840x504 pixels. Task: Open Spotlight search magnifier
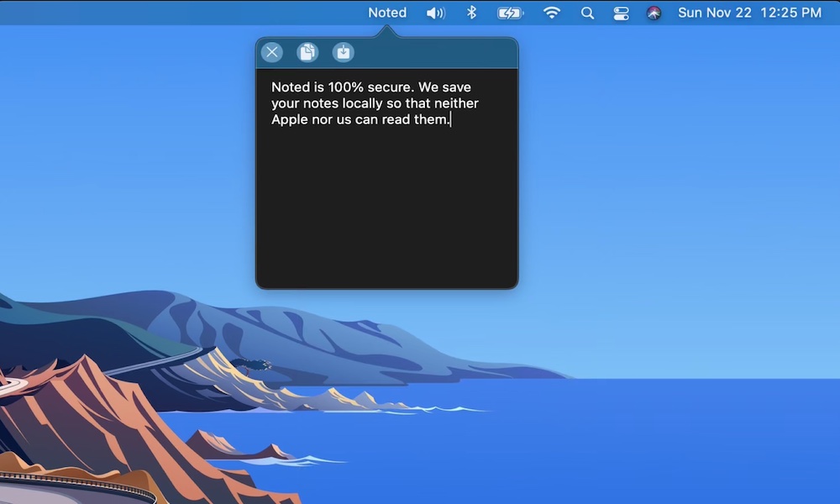(588, 13)
